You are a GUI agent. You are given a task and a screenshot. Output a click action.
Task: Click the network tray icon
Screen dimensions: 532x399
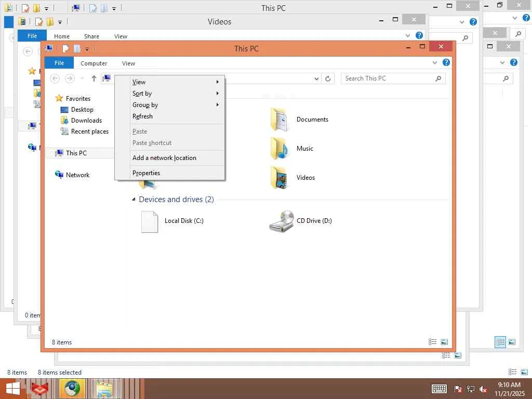(x=471, y=389)
